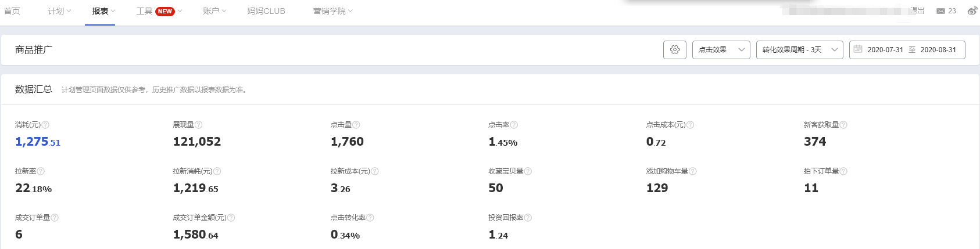
Task: Open the 账户 menu
Action: 214,11
